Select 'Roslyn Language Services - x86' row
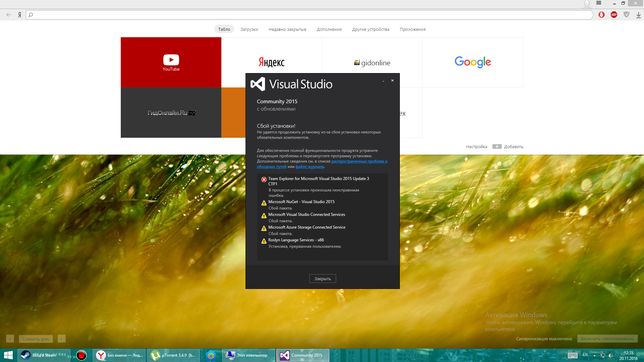 click(296, 240)
